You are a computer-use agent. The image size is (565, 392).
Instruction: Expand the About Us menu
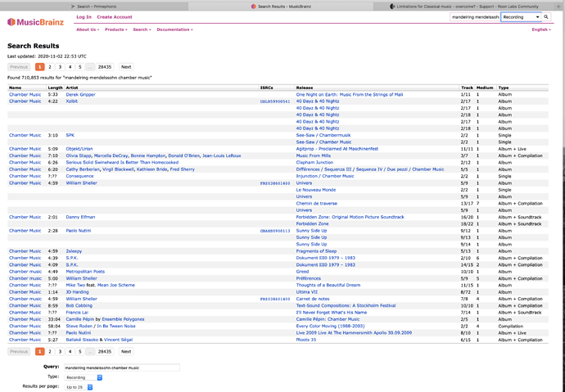pos(88,29)
